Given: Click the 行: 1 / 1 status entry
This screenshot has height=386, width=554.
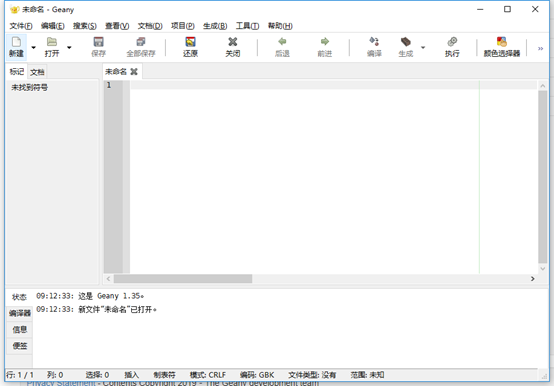Looking at the screenshot, I should [20, 375].
